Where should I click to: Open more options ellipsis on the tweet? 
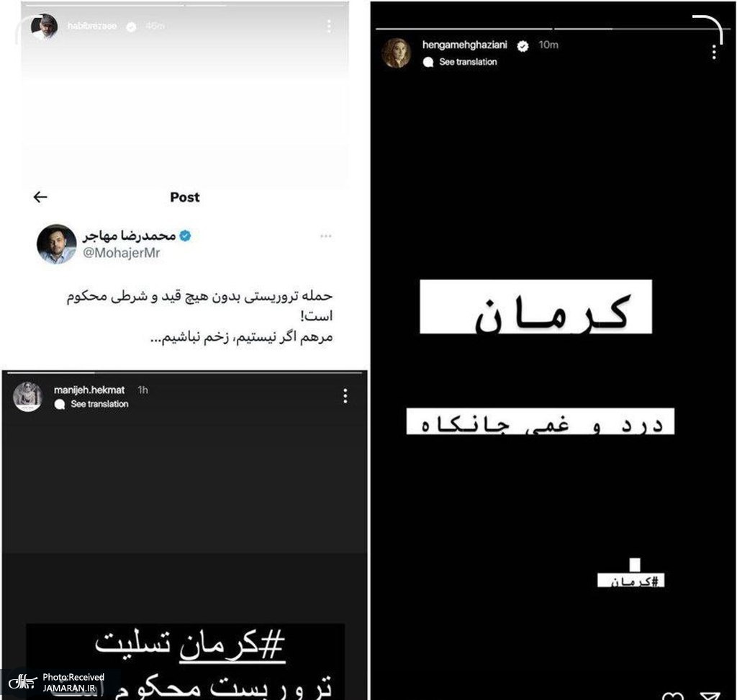[326, 235]
